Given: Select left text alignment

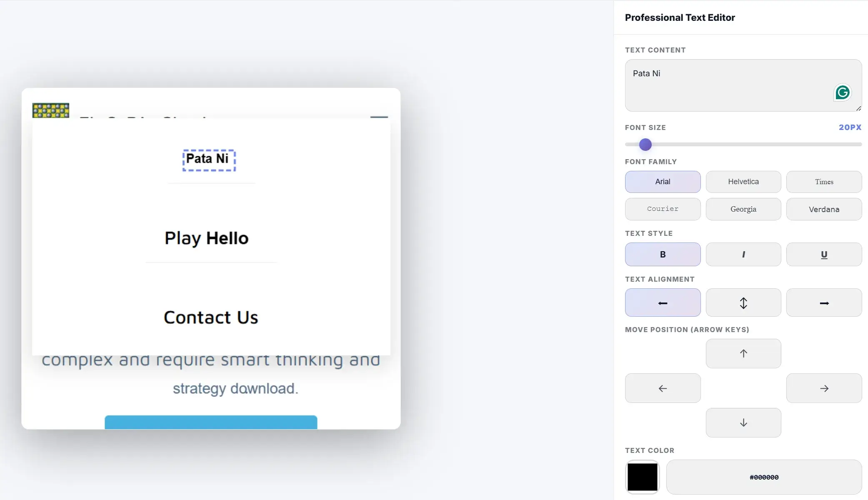Looking at the screenshot, I should 663,302.
